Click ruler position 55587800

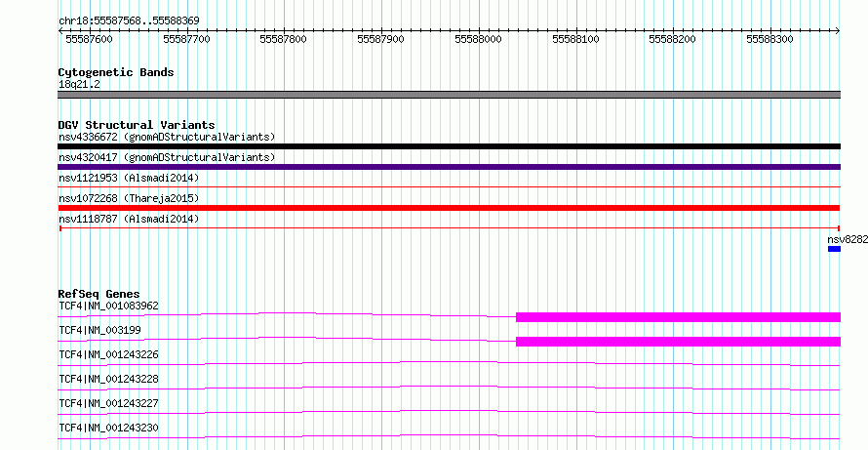[x=284, y=39]
